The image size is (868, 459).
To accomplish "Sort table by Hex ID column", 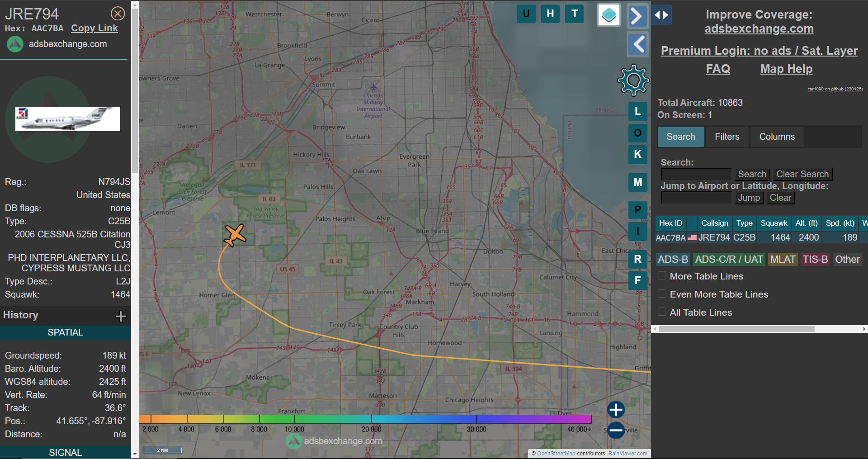I will pos(670,223).
